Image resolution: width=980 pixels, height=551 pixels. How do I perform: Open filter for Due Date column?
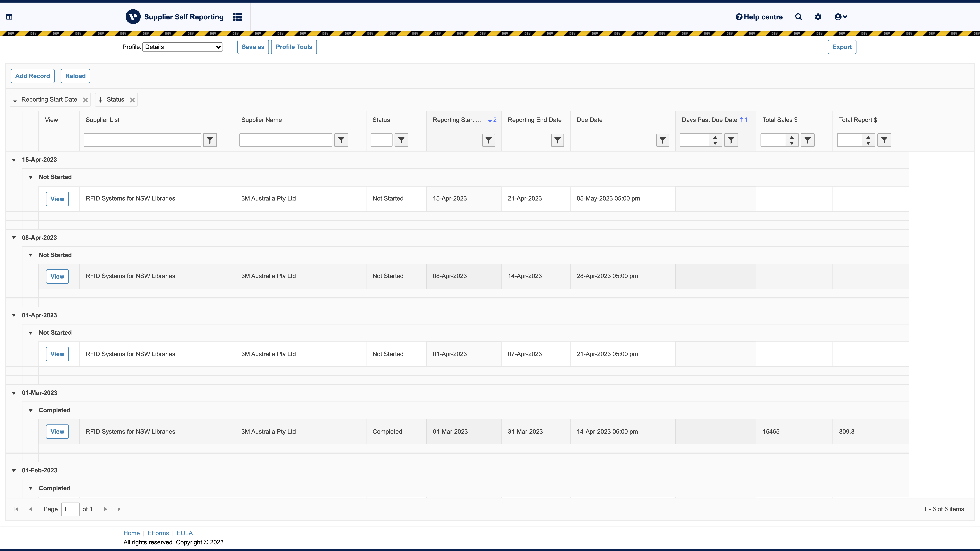663,140
